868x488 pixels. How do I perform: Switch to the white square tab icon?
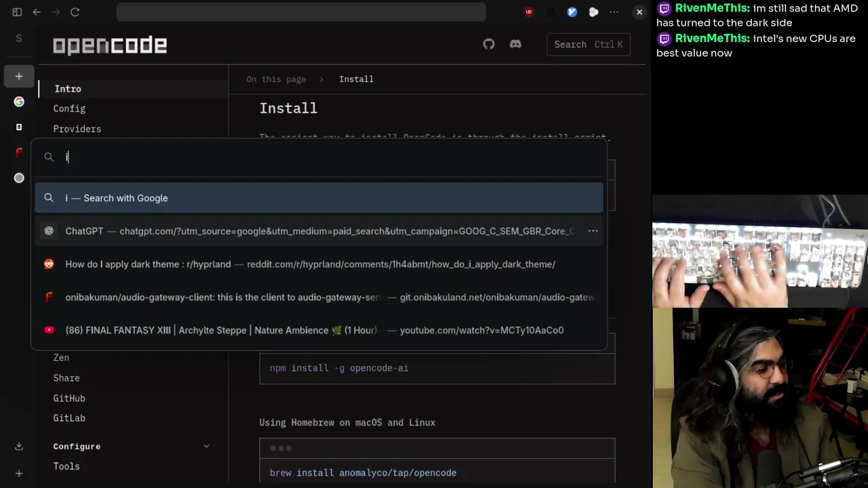click(x=19, y=127)
